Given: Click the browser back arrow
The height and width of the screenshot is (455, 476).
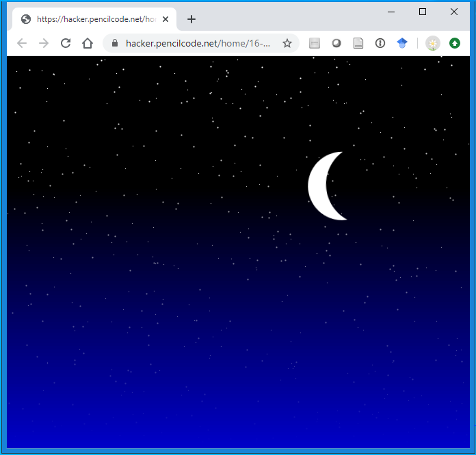Looking at the screenshot, I should (x=22, y=43).
